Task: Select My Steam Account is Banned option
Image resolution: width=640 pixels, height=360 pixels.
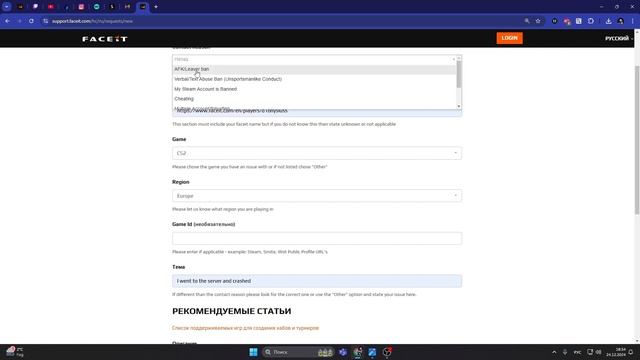Action: (x=314, y=89)
